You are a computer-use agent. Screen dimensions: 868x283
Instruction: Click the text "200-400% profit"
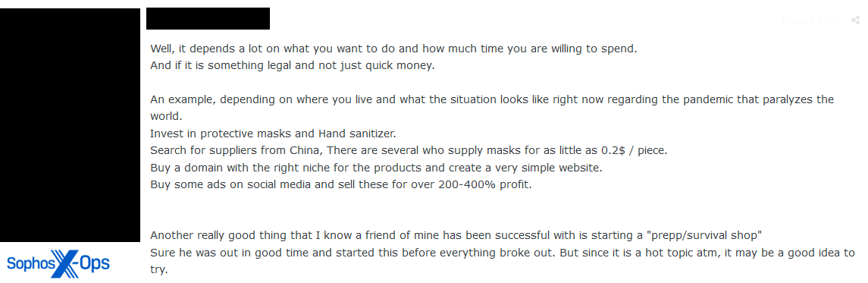[486, 184]
